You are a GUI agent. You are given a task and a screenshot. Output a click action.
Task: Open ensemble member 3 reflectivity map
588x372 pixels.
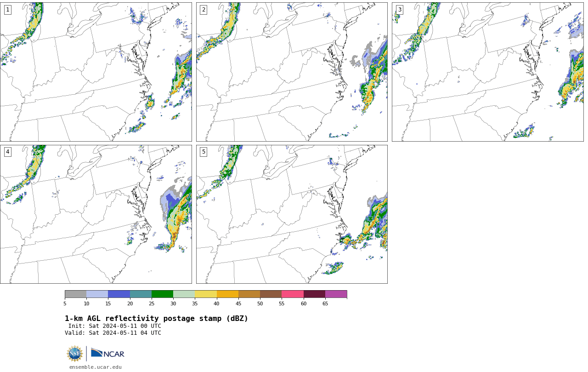[488, 72]
